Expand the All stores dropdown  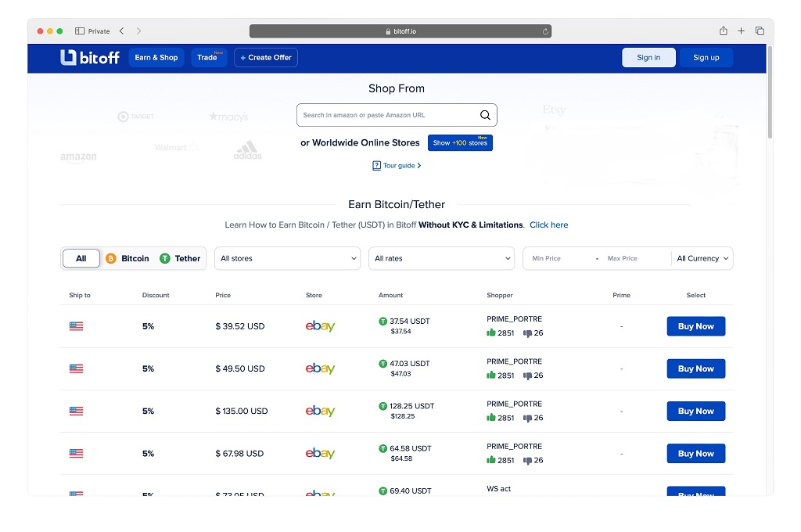(287, 258)
